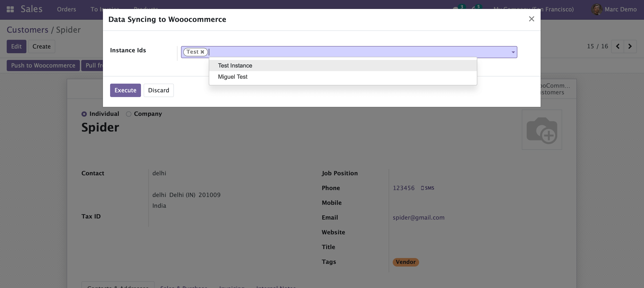
Task: Click the Vendor tag
Action: coord(405,262)
